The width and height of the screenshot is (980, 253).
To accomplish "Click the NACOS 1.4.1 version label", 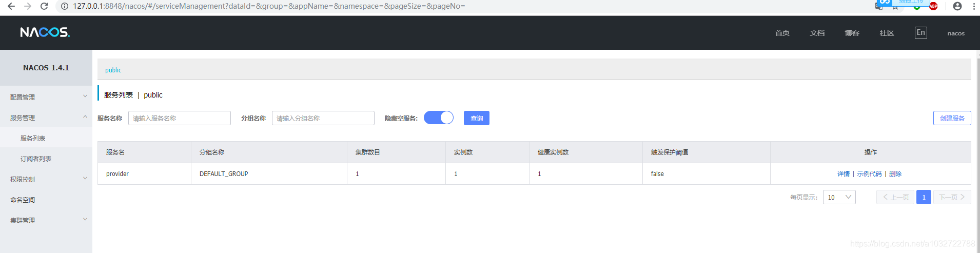I will (x=46, y=68).
